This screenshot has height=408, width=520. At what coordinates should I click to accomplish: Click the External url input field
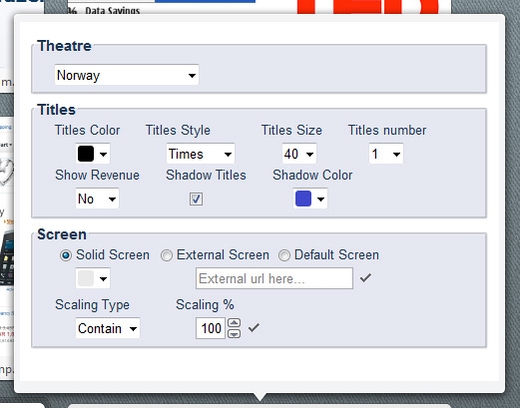tap(274, 278)
